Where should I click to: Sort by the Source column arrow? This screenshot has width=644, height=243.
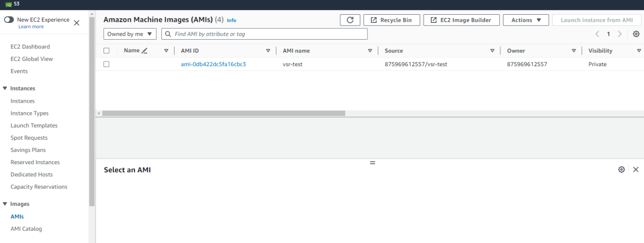click(x=492, y=51)
